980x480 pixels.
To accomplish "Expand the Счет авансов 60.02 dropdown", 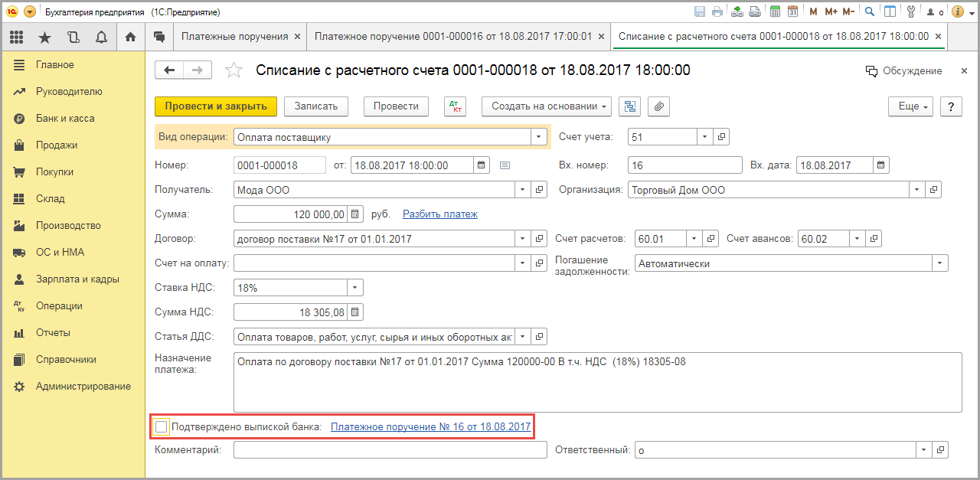I will [x=858, y=239].
